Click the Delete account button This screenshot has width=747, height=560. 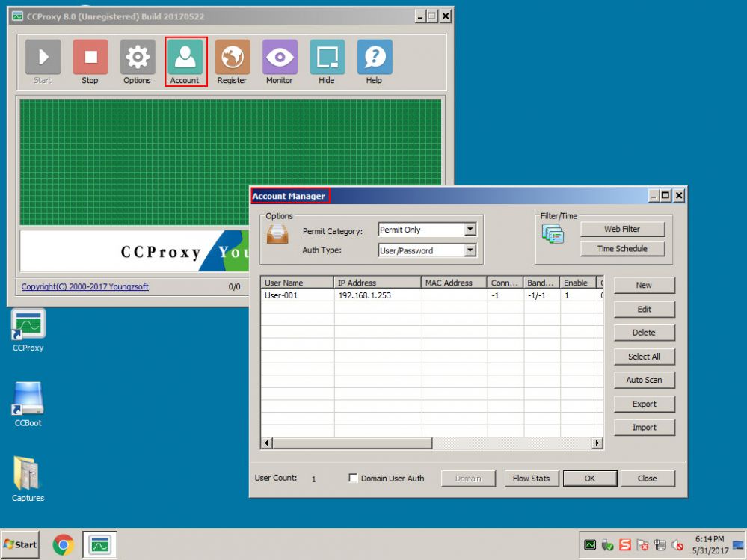click(x=644, y=333)
